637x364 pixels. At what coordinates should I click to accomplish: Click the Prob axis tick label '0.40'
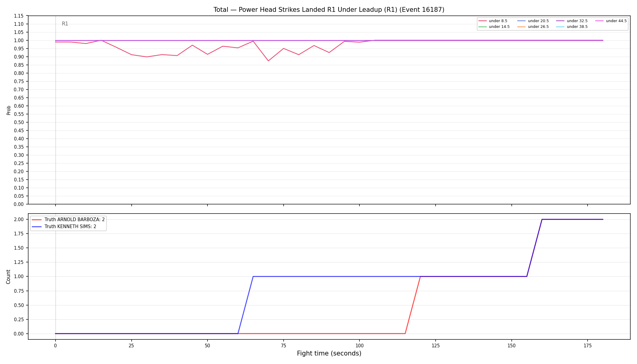(x=19, y=139)
